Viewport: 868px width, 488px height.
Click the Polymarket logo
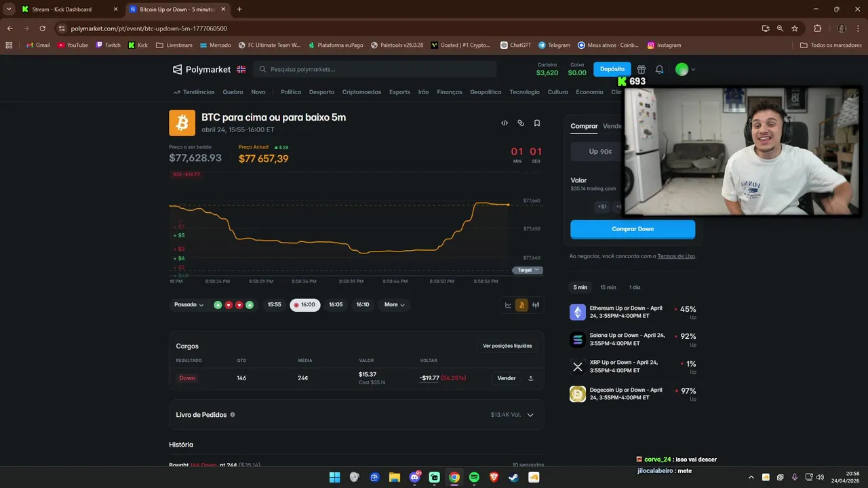(202, 69)
